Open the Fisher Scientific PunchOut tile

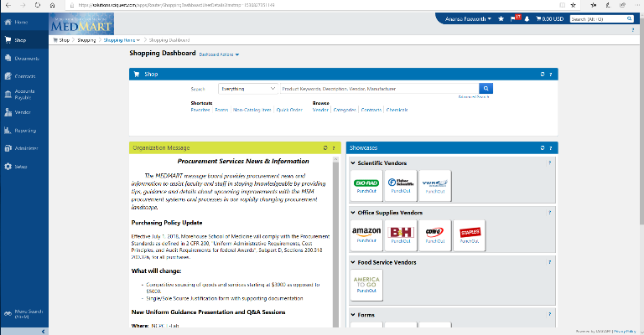[x=401, y=186]
